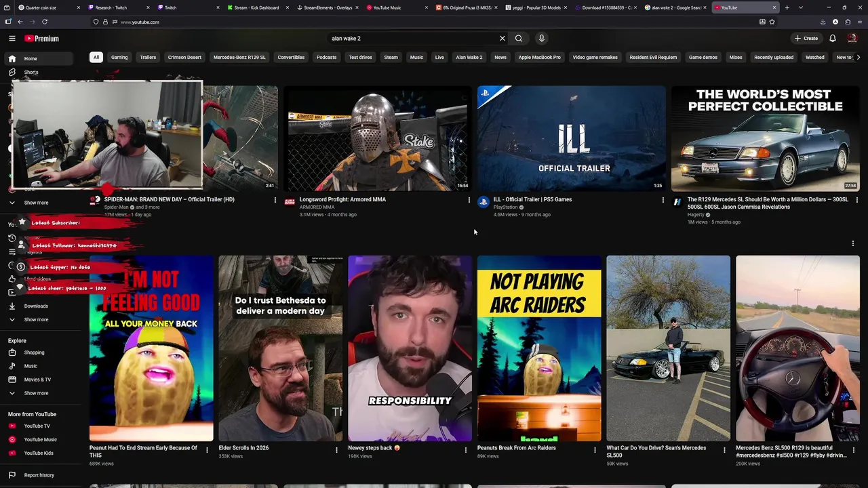Switch to the alan wake 2 Google Search tab
Screen dimensions: 868x488
coord(675,7)
